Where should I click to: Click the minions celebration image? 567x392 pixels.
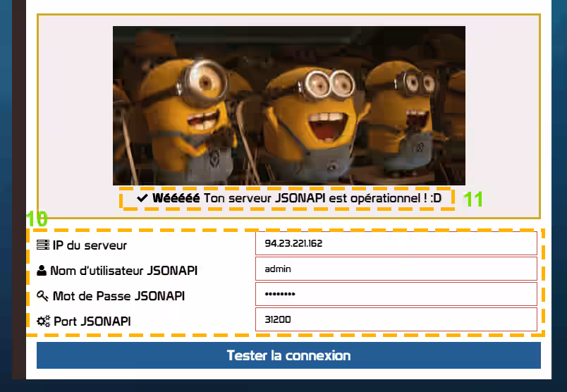click(289, 106)
